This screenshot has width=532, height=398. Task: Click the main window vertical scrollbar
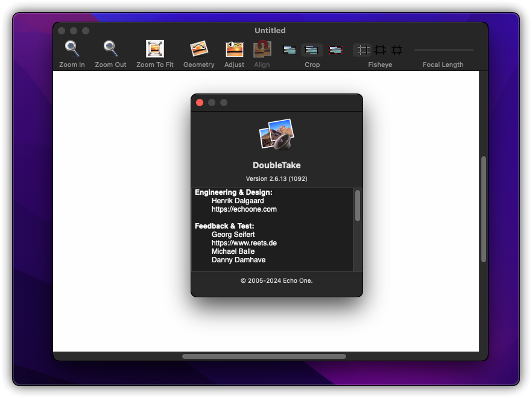coord(484,209)
